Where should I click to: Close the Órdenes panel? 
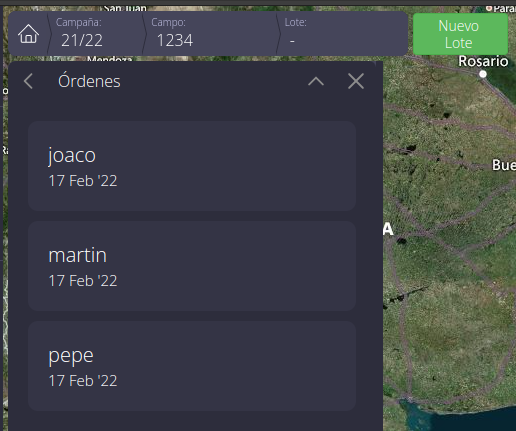[356, 81]
